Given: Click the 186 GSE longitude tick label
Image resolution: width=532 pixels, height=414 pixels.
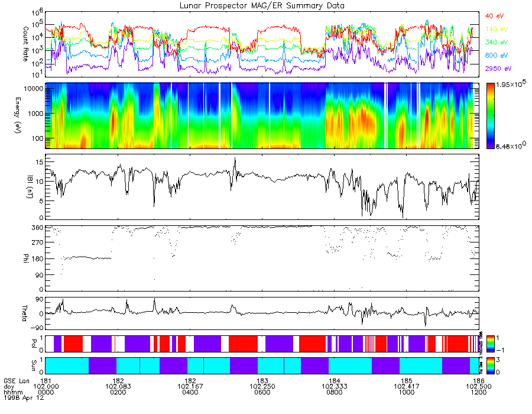Looking at the screenshot, I should [x=479, y=381].
